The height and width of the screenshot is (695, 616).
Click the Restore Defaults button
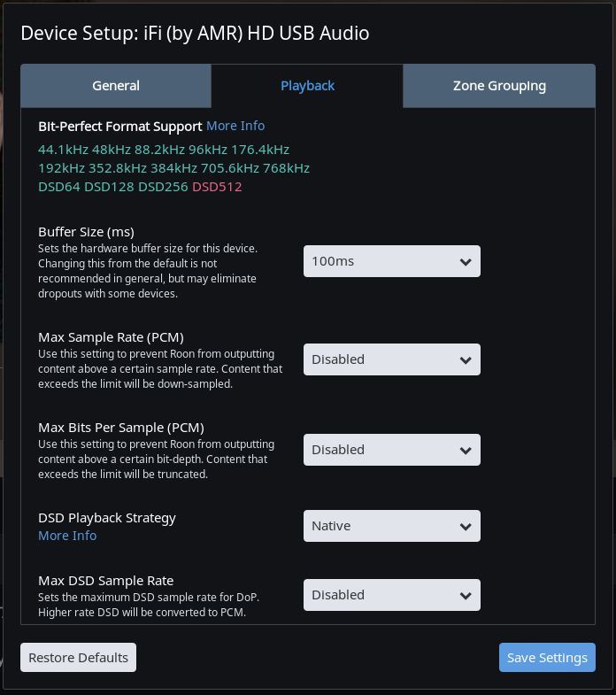[x=79, y=657]
